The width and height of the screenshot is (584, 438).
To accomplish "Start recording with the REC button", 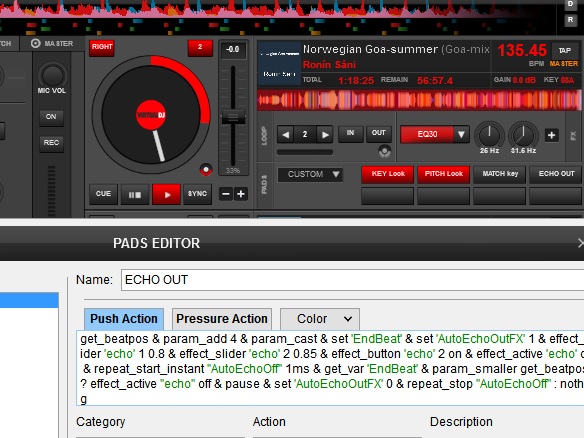I will point(51,143).
